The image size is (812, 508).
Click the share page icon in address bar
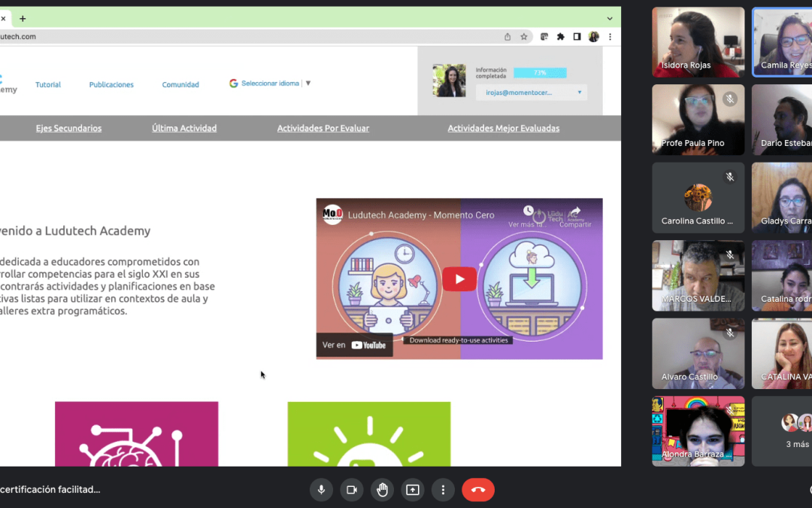pyautogui.click(x=507, y=37)
